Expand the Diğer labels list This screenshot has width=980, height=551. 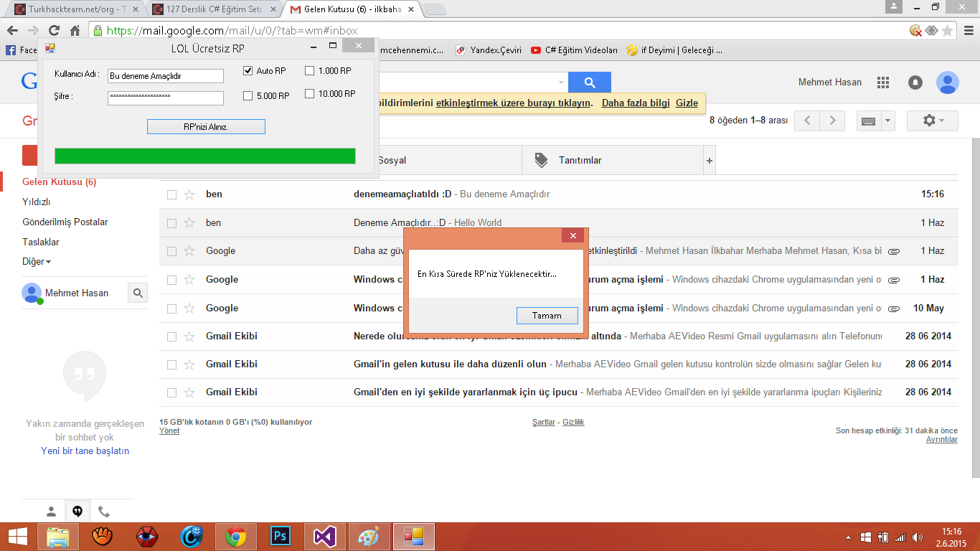37,262
